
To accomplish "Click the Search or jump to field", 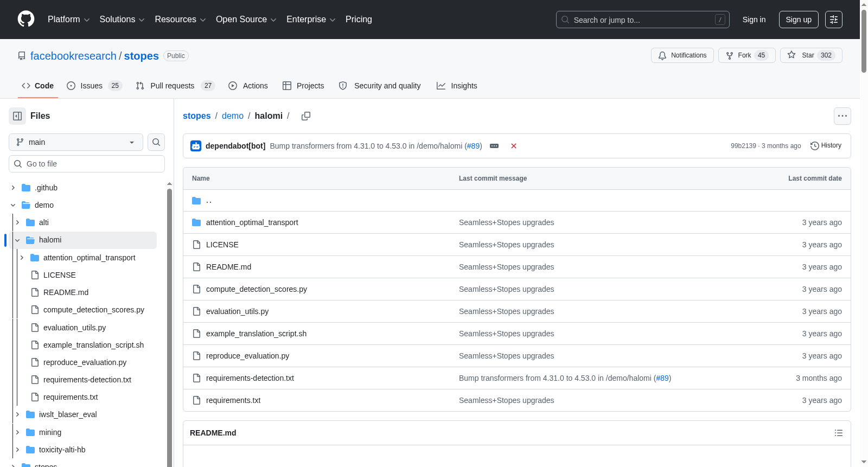I will coord(643,20).
